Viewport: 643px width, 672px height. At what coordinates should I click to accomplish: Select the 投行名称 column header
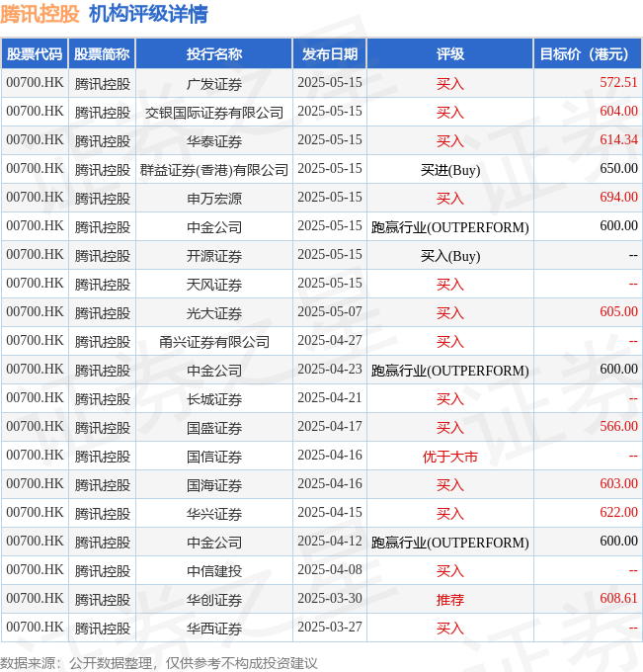click(214, 54)
